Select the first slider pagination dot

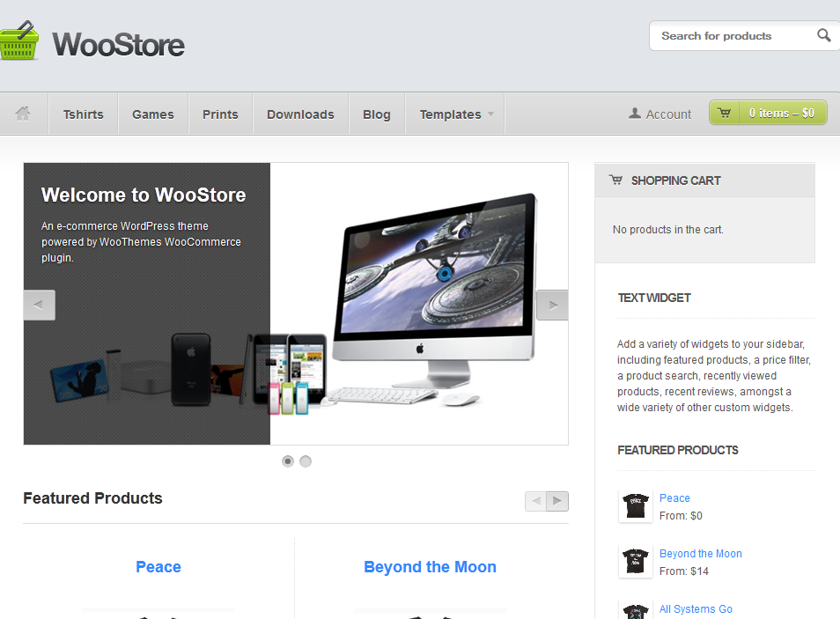coord(288,461)
